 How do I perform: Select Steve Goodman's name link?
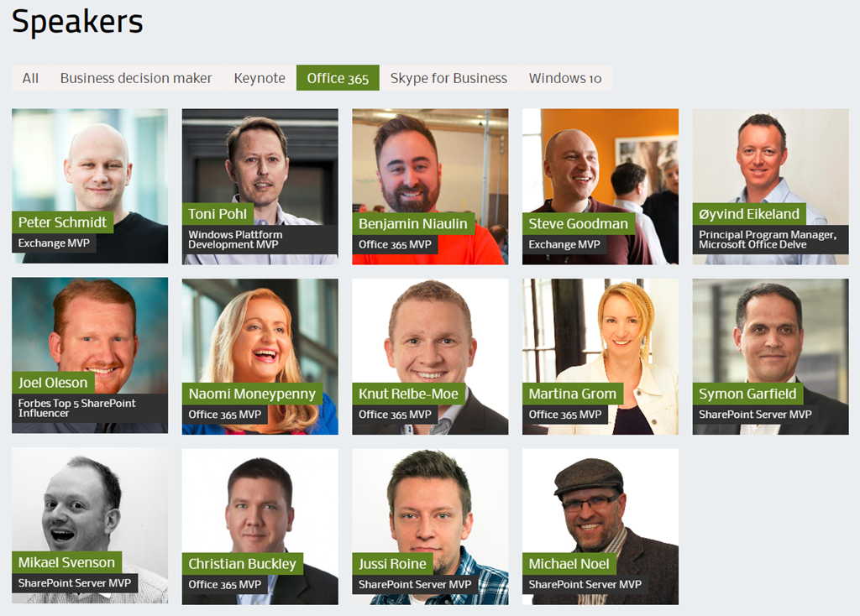click(578, 223)
